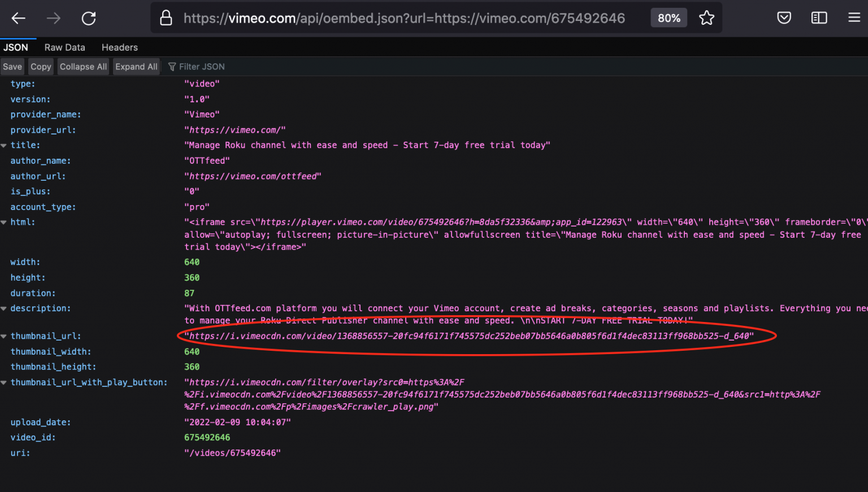The height and width of the screenshot is (492, 868).
Task: Collapse the description field disclosure arrow
Action: click(3, 308)
